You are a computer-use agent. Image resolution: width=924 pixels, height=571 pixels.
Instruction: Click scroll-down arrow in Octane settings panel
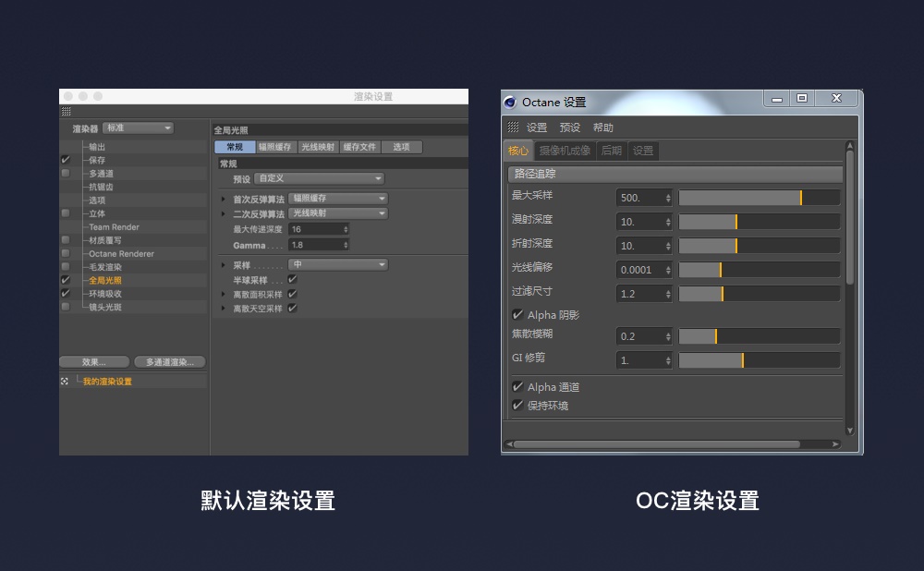point(850,428)
